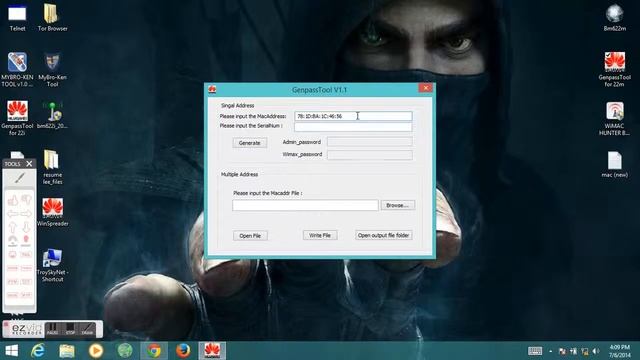Image resolution: width=640 pixels, height=360 pixels.
Task: Select the pen draw tool in TOOLS panel
Action: [x=19, y=178]
